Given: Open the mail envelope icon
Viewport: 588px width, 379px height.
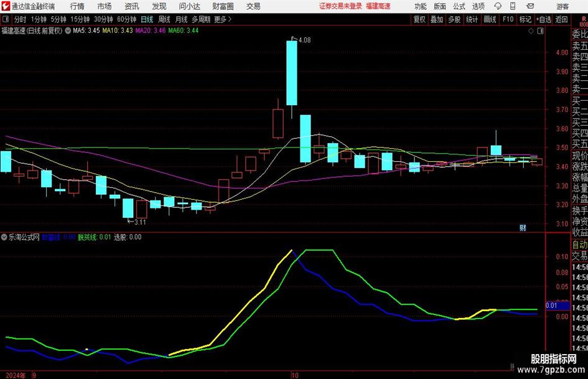Looking at the screenshot, I should coord(530,6).
